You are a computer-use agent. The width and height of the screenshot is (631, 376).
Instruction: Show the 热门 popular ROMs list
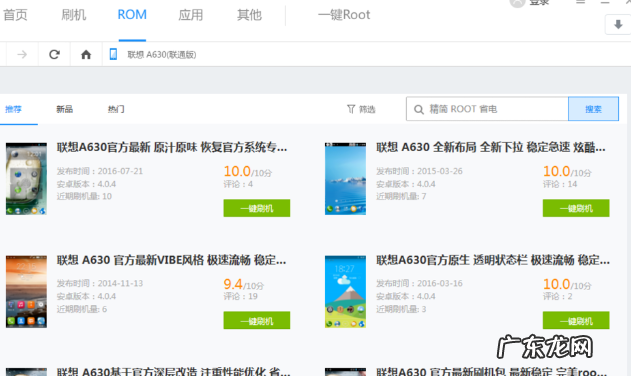tap(116, 109)
